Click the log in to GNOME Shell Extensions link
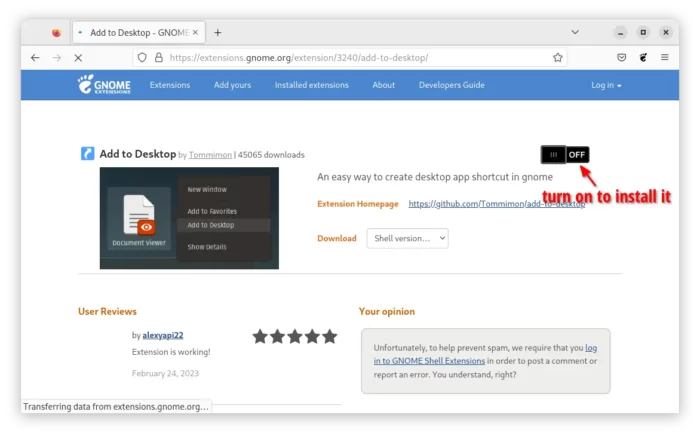The width and height of the screenshot is (700, 436). tap(485, 354)
